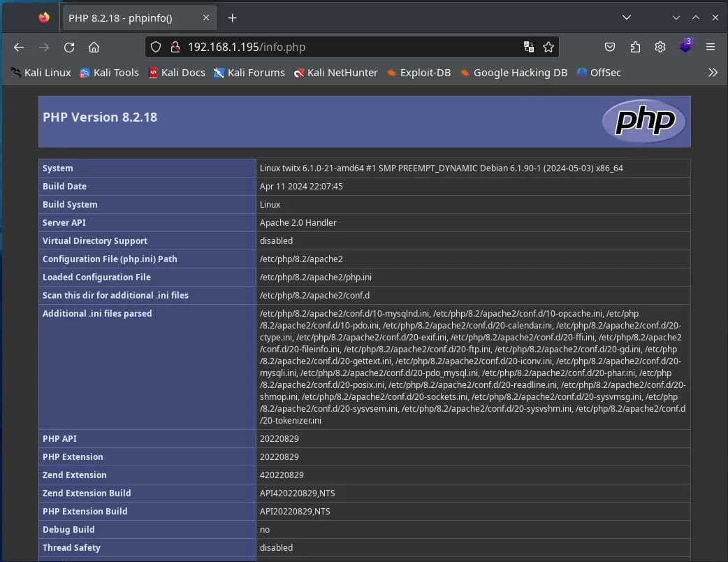
Task: Select the 'PHP Version 8.2.18' heading
Action: [x=100, y=117]
